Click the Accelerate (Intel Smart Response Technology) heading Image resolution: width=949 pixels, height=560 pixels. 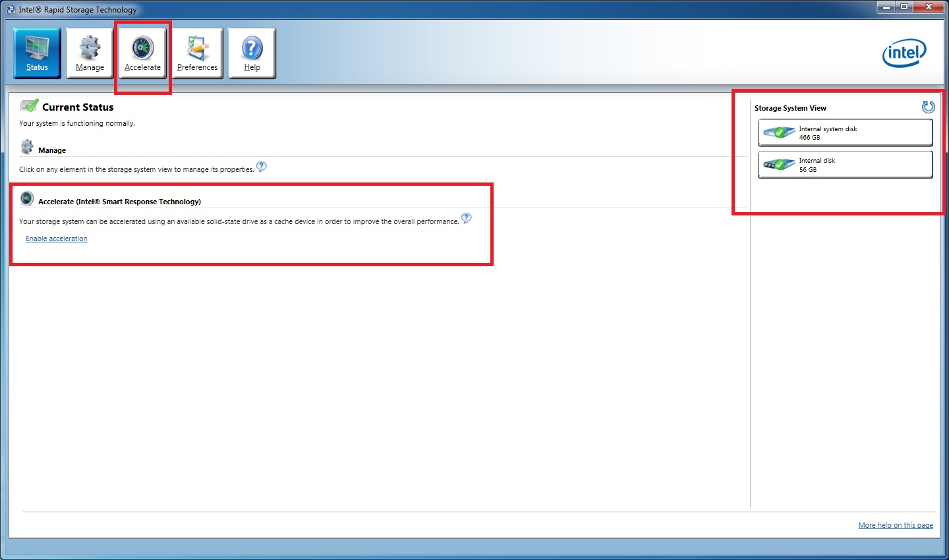click(119, 202)
